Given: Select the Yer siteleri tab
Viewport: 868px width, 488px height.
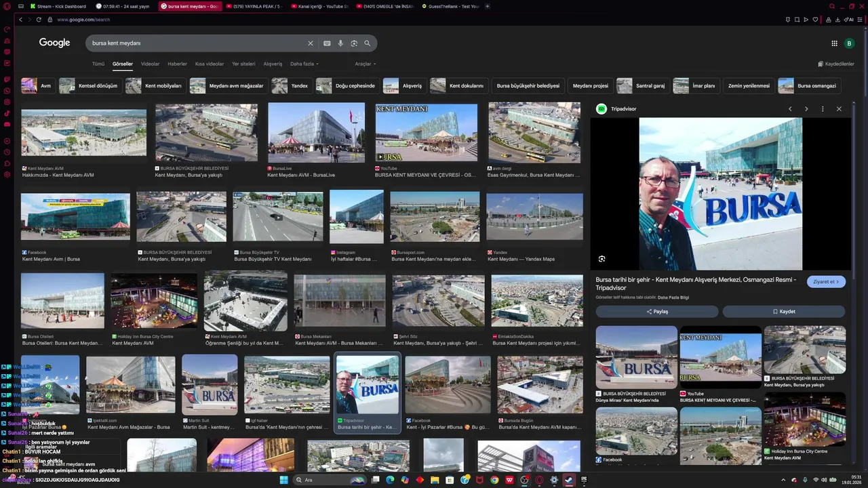Looking at the screenshot, I should coord(243,64).
